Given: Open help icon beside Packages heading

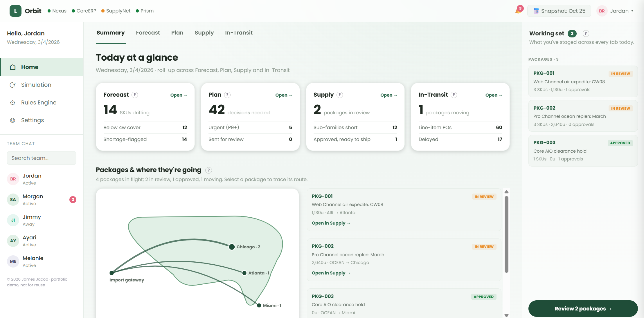Looking at the screenshot, I should [208, 170].
